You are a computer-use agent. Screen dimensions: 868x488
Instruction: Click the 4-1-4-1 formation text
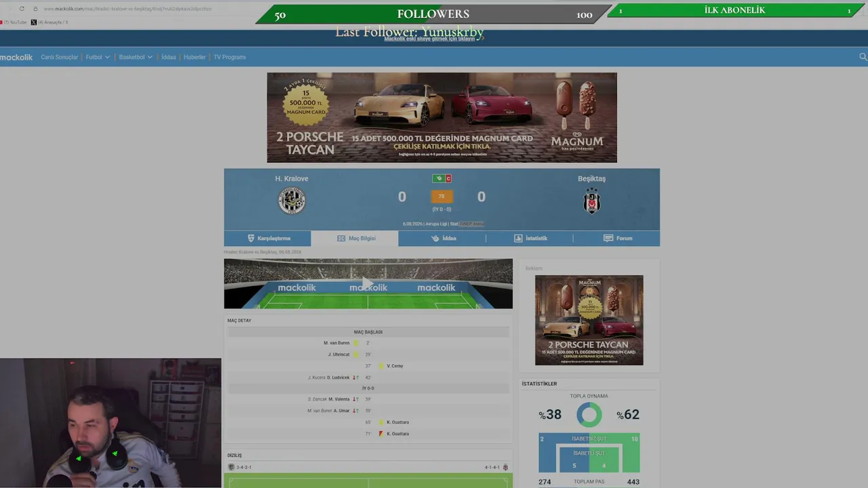pos(492,467)
